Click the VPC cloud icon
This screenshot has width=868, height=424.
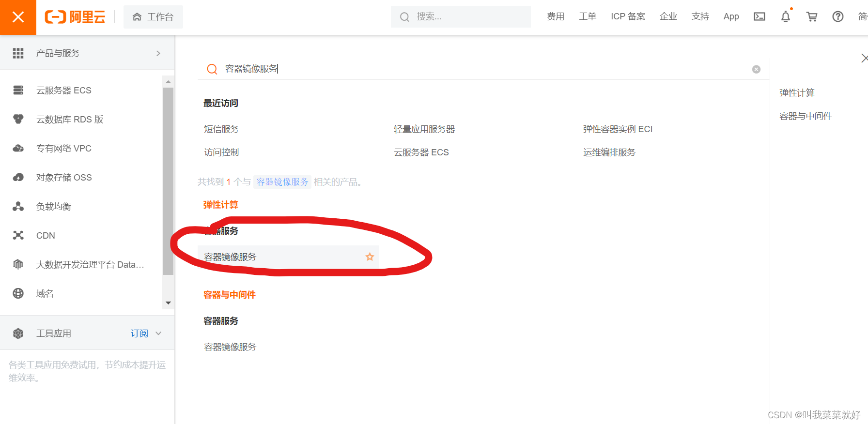point(18,148)
